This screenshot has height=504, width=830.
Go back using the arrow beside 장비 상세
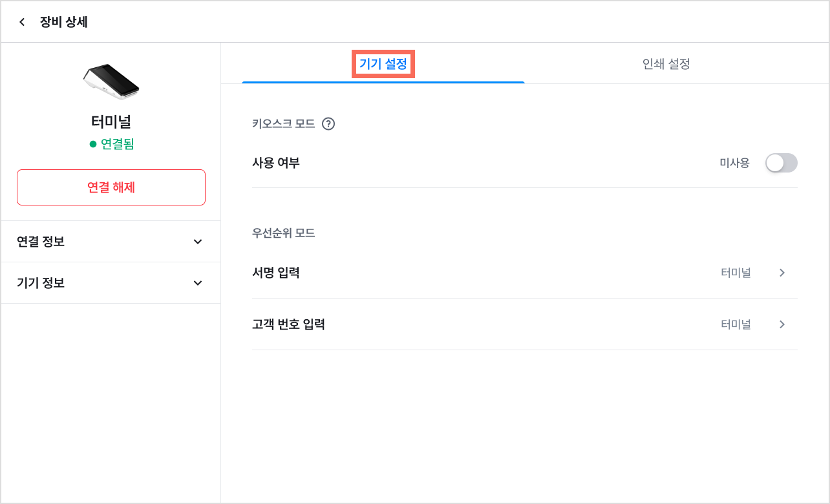(x=22, y=22)
